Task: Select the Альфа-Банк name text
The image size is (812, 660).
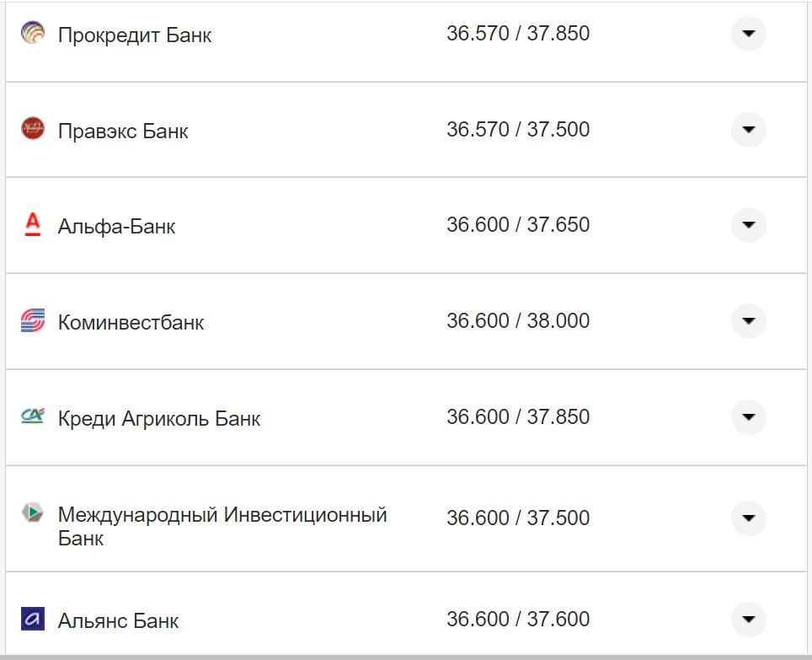Action: 115,225
